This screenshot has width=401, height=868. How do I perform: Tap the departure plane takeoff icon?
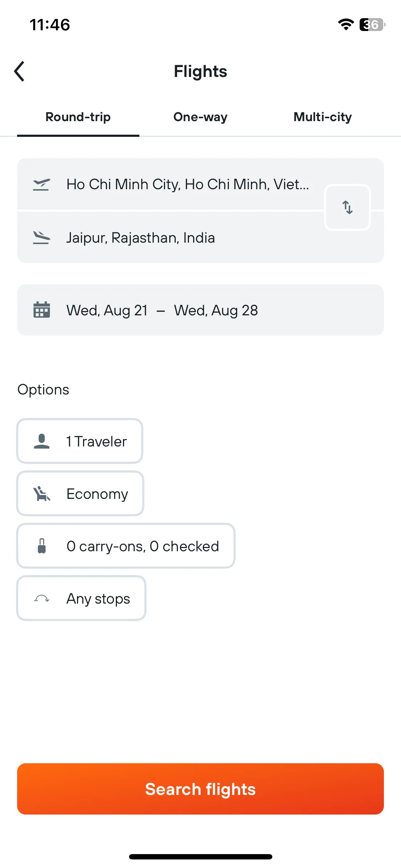[41, 184]
